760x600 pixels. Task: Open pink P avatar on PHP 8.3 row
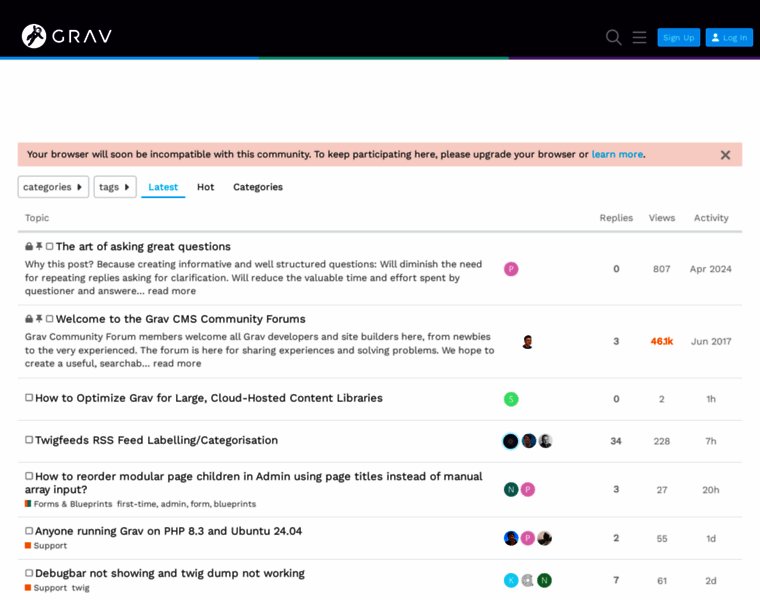[528, 538]
